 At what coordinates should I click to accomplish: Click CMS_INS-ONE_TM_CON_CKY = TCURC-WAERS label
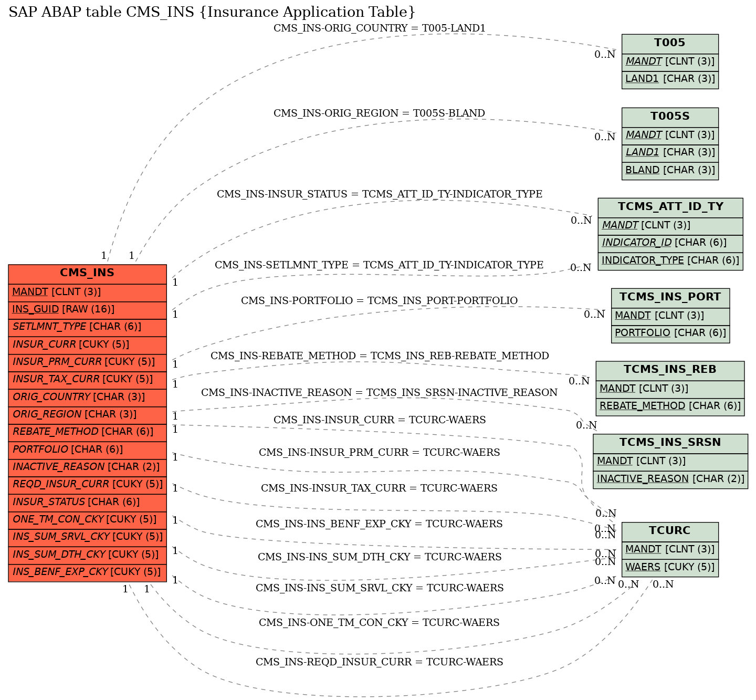380,623
